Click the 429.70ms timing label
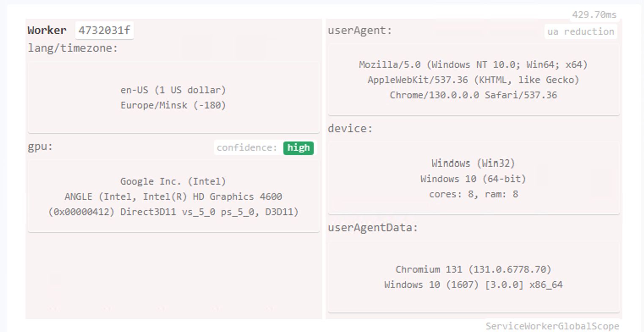 click(594, 15)
